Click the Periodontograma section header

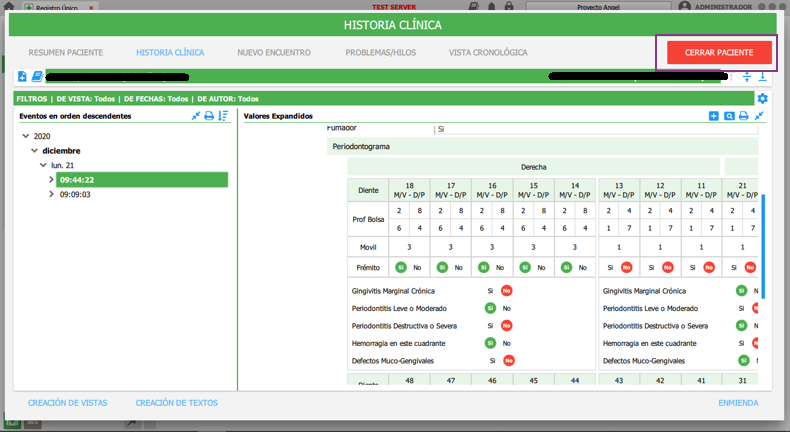pos(543,147)
